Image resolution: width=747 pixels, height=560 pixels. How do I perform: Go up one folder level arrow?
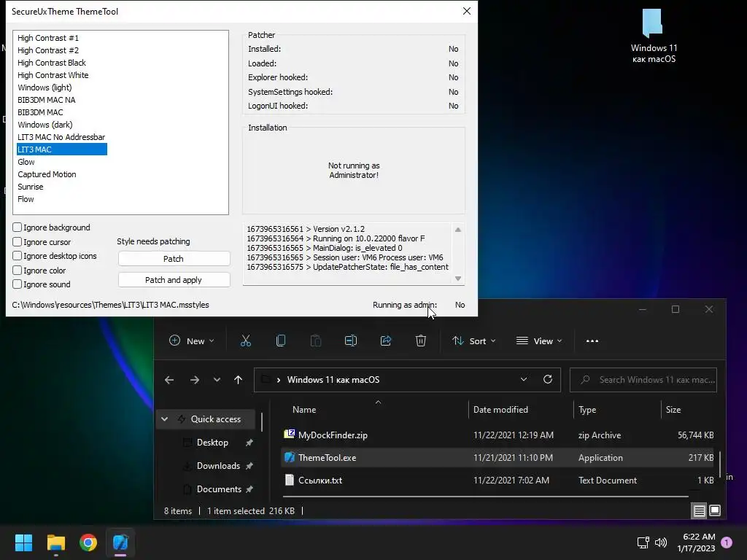pos(239,379)
